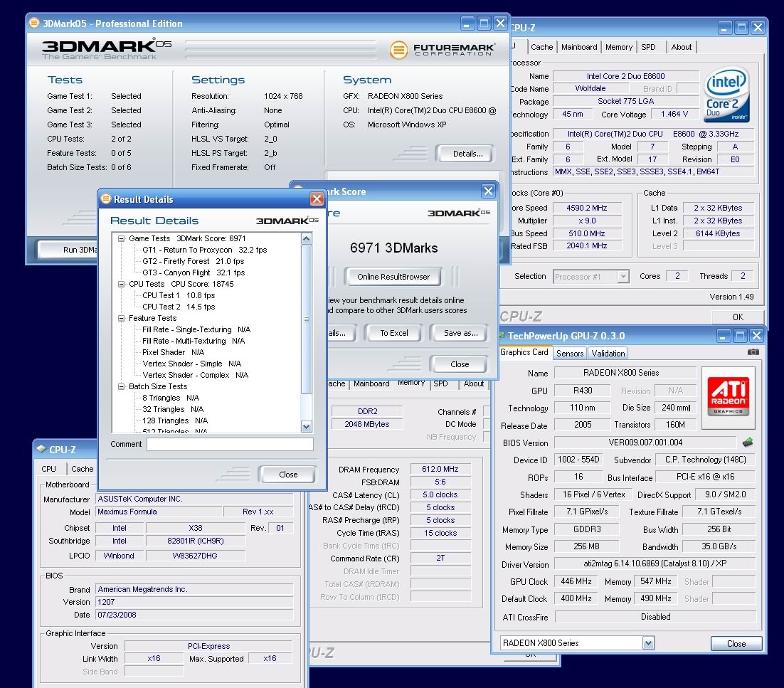Open SPD tab in top CPU-Z window
This screenshot has width=784, height=688.
point(649,47)
